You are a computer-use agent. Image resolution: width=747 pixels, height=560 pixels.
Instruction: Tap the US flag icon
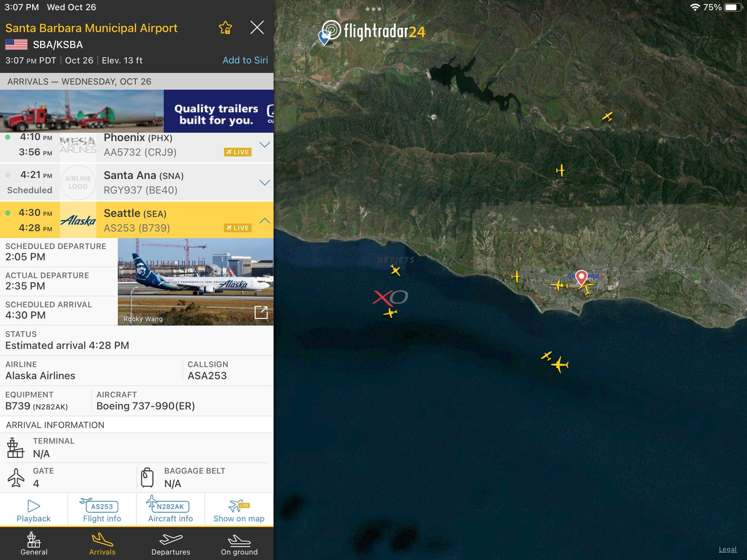16,44
